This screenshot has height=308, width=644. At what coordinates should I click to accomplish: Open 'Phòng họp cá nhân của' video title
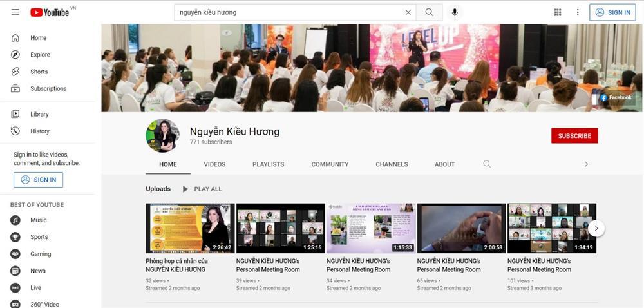(x=176, y=265)
